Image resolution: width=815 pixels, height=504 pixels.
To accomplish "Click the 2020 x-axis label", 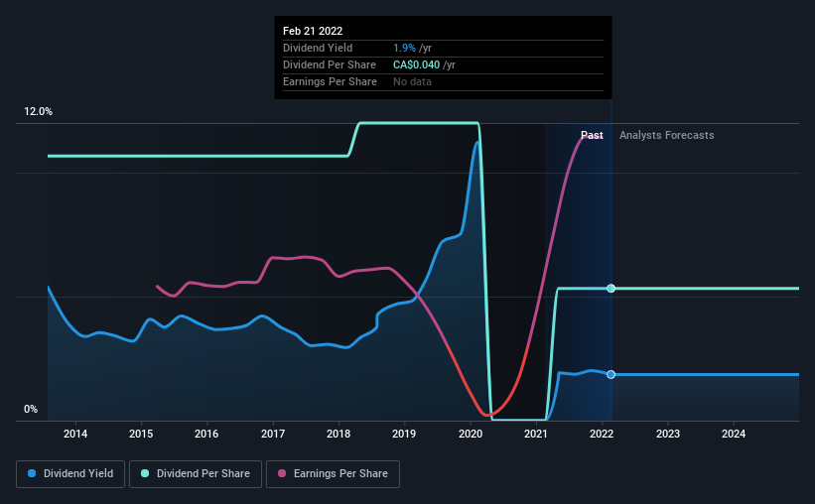I will (471, 434).
